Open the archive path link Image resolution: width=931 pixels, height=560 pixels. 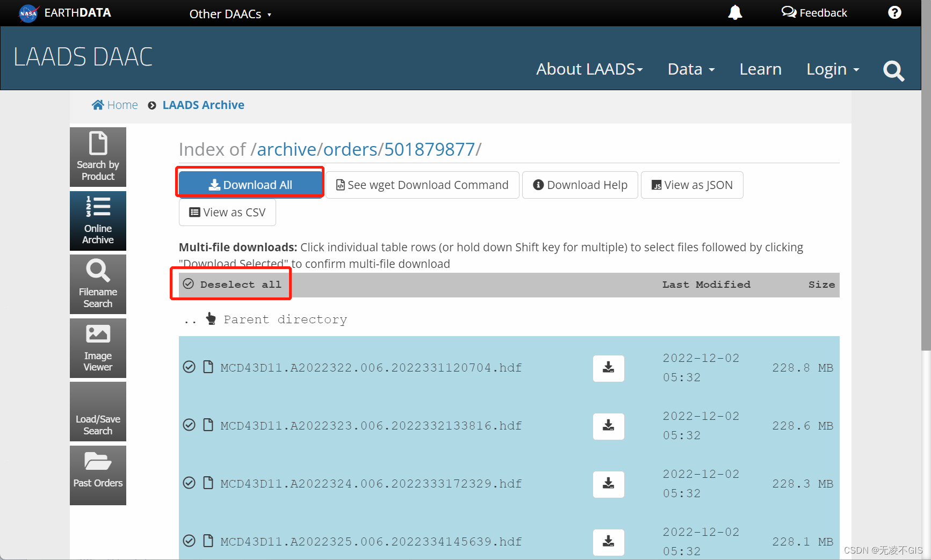[x=286, y=149]
